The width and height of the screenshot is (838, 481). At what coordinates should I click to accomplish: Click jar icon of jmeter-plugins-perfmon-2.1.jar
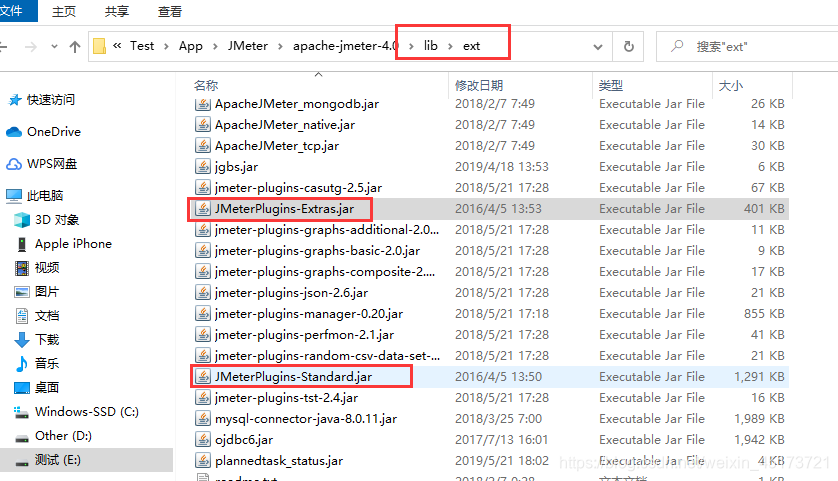coord(203,335)
